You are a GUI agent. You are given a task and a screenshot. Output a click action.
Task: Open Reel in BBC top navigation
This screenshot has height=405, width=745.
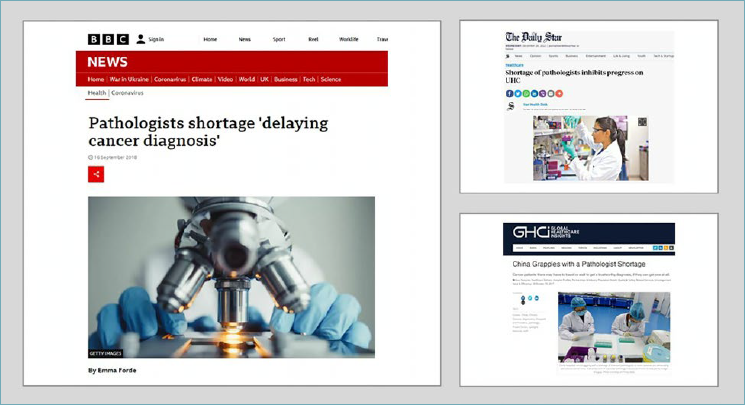(313, 39)
